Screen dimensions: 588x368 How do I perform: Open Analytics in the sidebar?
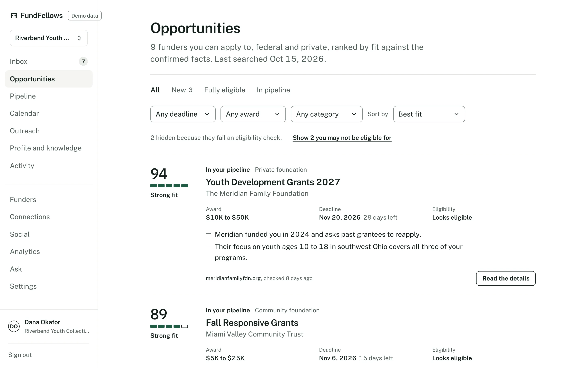point(49,252)
